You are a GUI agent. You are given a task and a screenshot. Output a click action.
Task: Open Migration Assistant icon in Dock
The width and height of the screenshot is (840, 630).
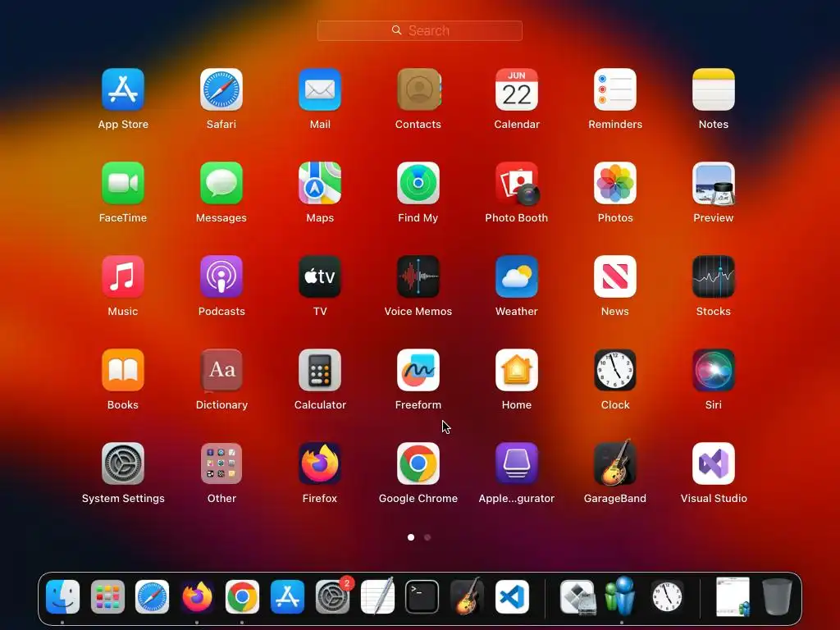[620, 596]
